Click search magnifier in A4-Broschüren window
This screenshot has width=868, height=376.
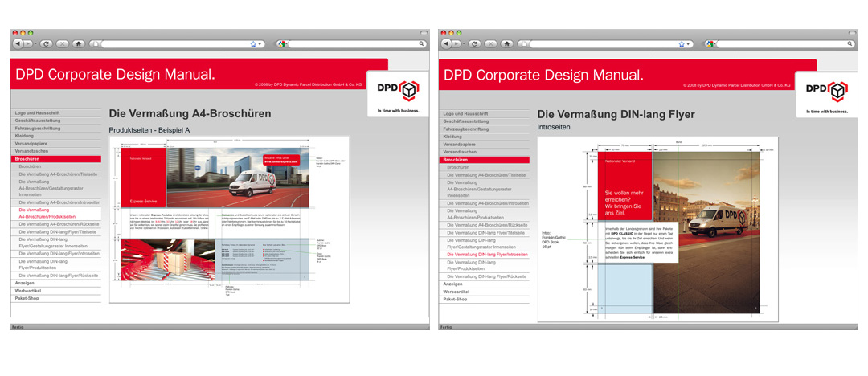421,43
